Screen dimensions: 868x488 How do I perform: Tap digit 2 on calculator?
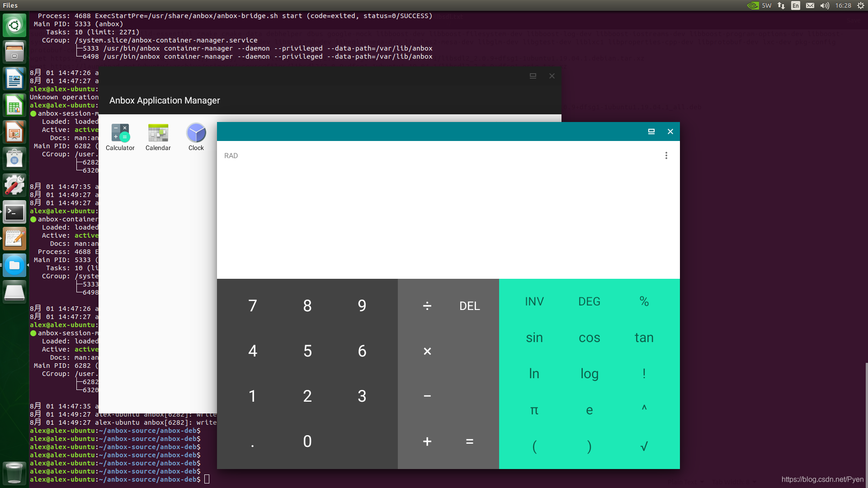307,396
